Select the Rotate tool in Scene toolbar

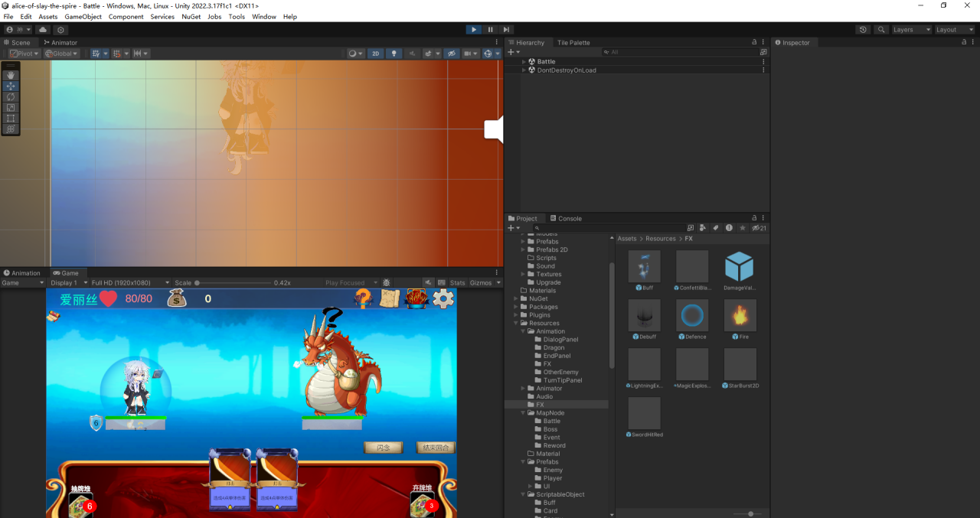[x=11, y=96]
